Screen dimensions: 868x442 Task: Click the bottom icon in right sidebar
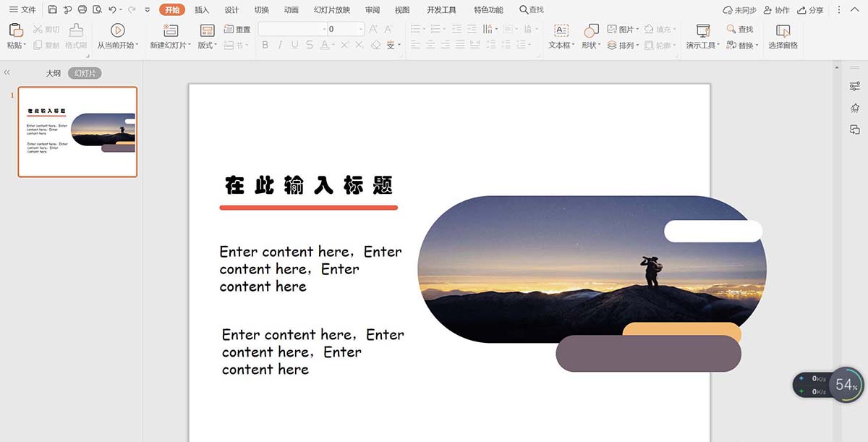pyautogui.click(x=854, y=129)
